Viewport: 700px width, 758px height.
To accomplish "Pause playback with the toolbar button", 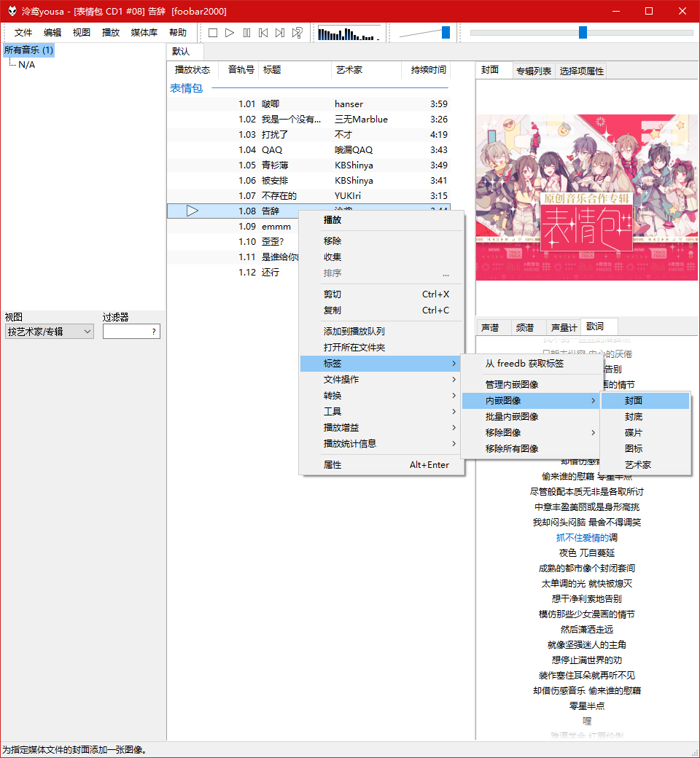I will click(x=246, y=33).
